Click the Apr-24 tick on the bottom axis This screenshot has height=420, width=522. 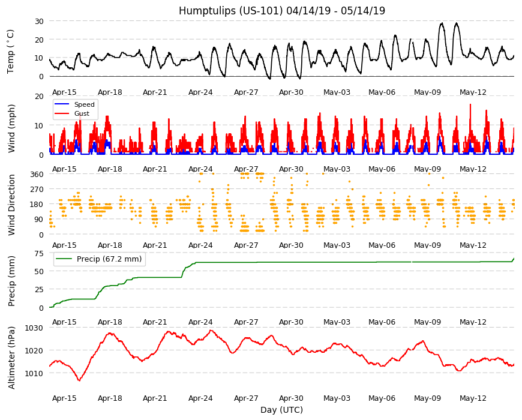tap(200, 398)
